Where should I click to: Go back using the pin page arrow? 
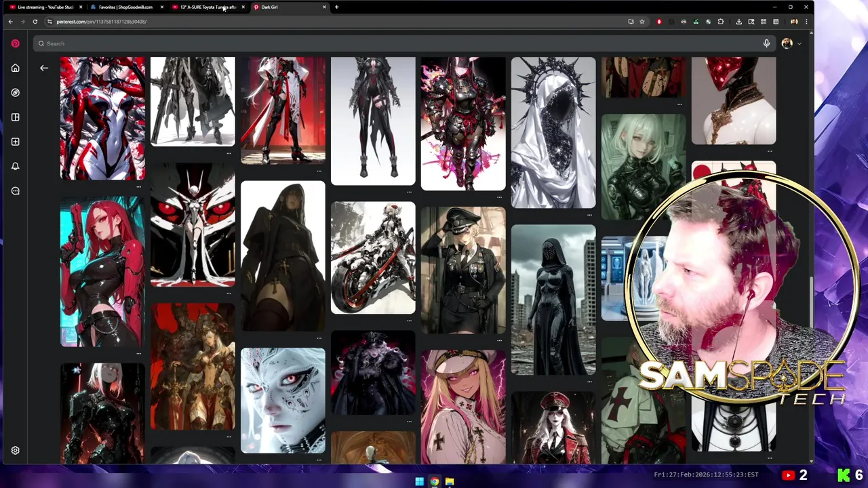coord(44,68)
